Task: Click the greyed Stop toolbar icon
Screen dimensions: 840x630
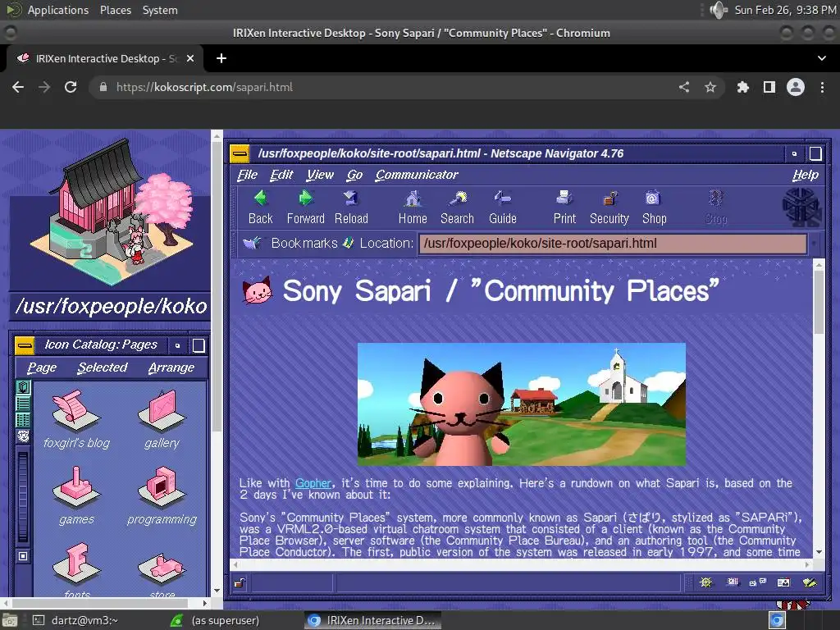Action: (715, 199)
